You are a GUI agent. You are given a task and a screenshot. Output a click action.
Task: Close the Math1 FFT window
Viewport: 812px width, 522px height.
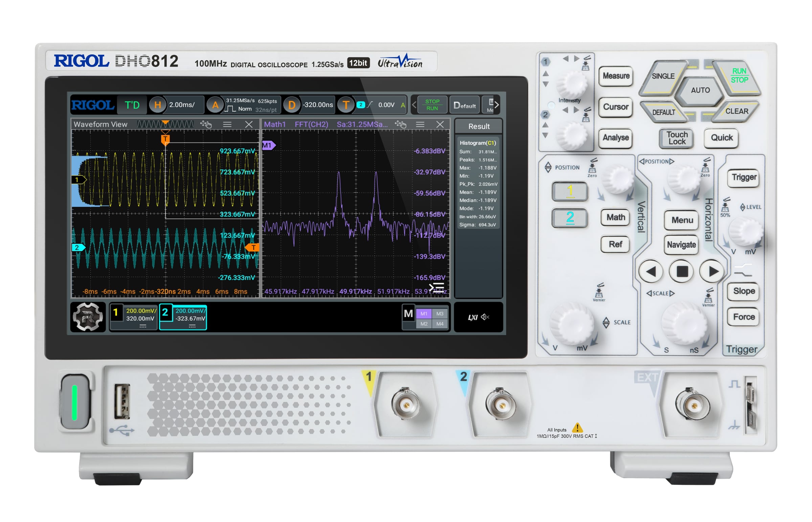point(440,124)
